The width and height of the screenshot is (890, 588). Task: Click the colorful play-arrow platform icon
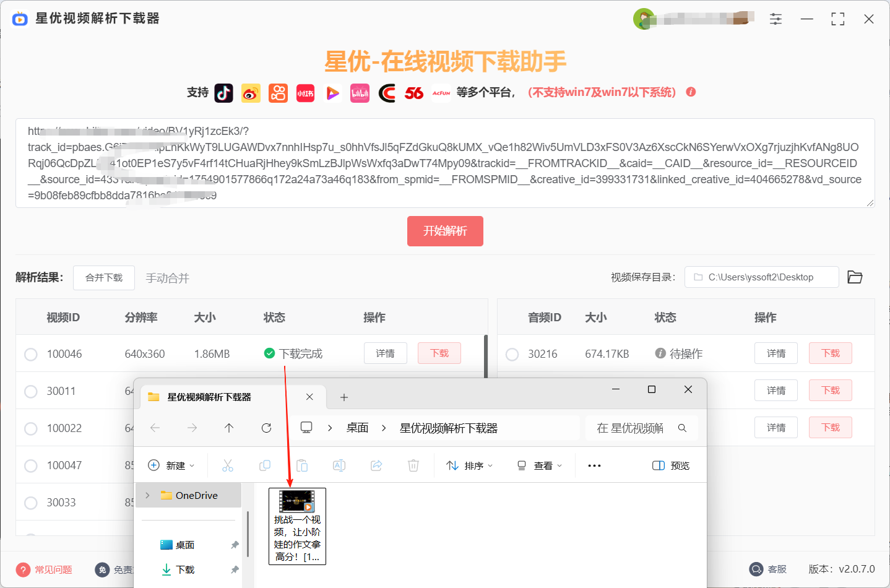pyautogui.click(x=332, y=93)
